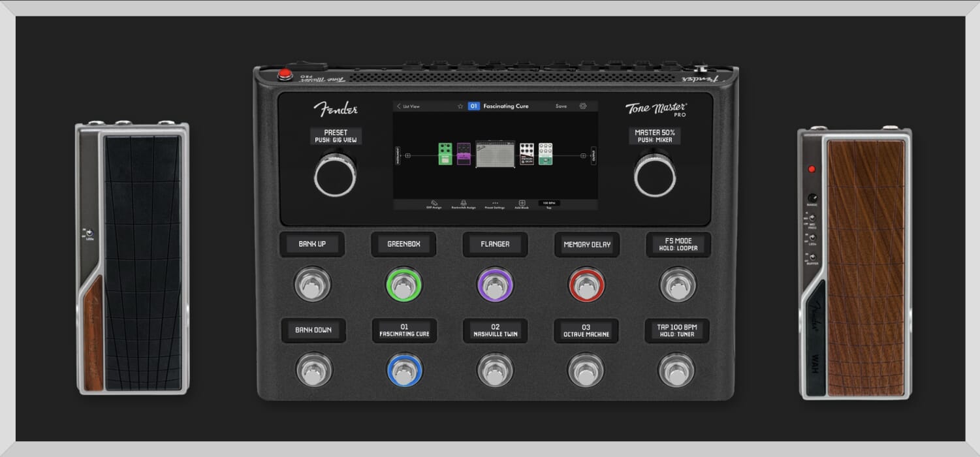Tap the Instrument input label
980x457 pixels.
click(397, 155)
